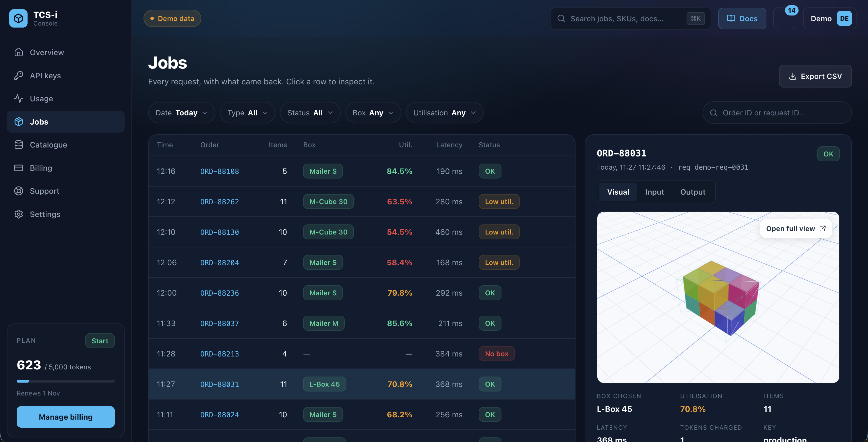
Task: Click the Manage billing button
Action: (x=66, y=417)
